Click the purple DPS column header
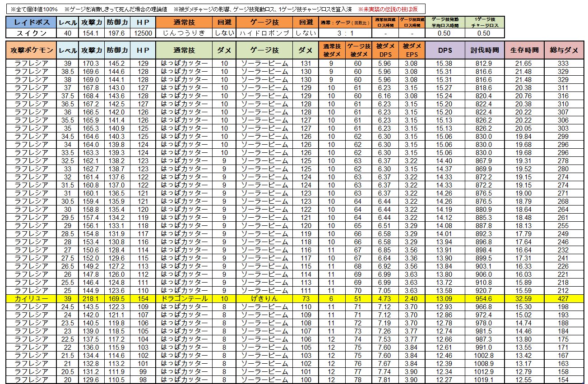The image size is (588, 384). pos(445,51)
